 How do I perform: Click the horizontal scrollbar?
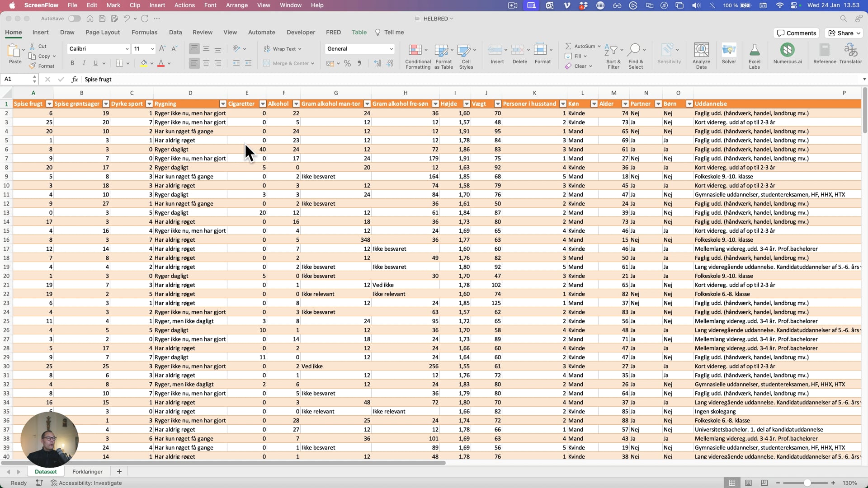pos(223,463)
